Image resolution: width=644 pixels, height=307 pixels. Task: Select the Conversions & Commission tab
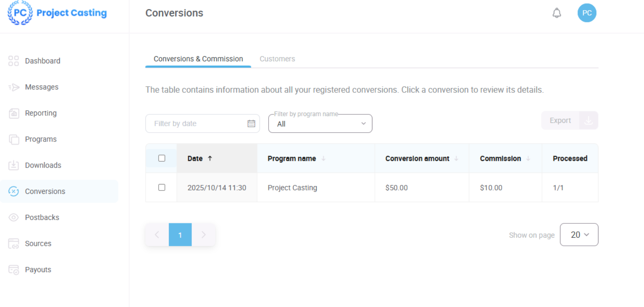point(198,59)
